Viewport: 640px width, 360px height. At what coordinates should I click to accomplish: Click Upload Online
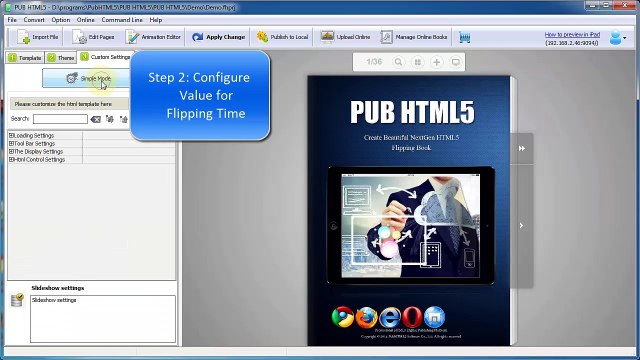[x=345, y=37]
